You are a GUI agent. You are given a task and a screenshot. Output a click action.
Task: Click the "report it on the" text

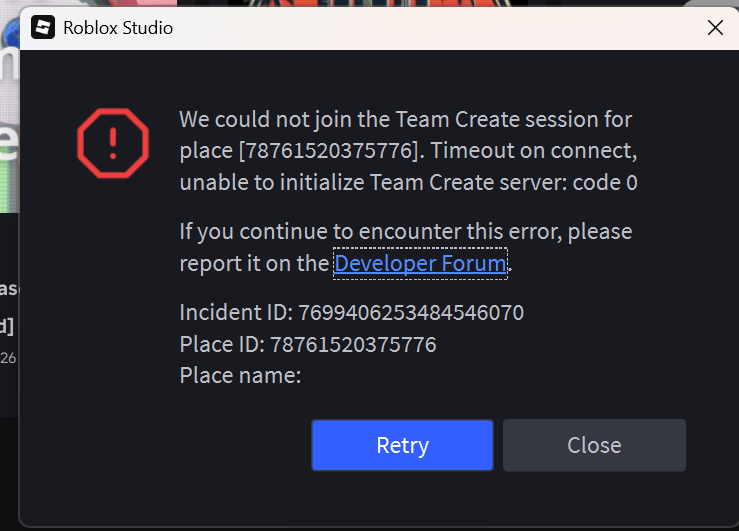pos(254,264)
